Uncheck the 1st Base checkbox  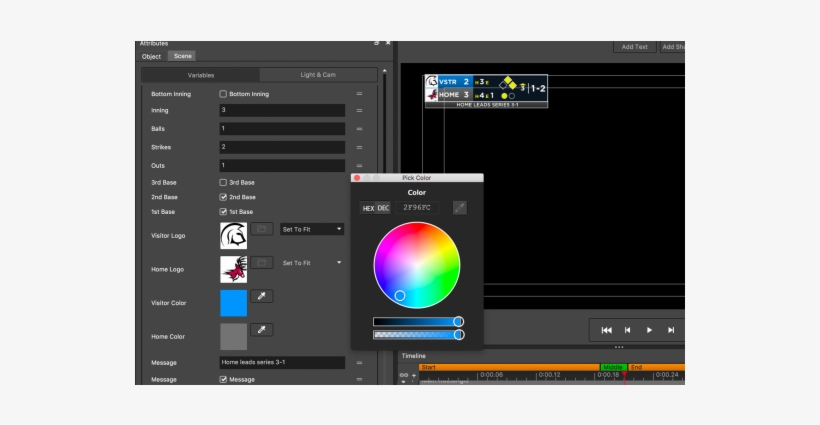click(223, 212)
